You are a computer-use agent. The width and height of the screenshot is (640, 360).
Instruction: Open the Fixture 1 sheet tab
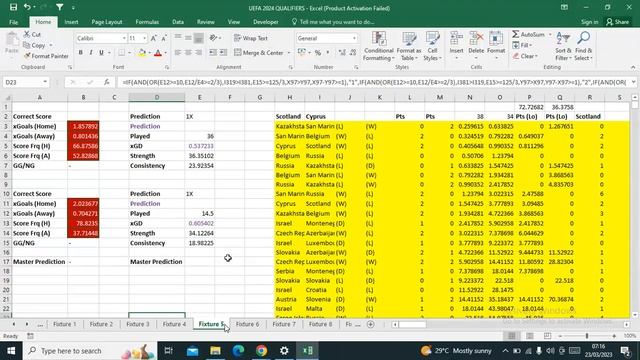[x=64, y=324]
